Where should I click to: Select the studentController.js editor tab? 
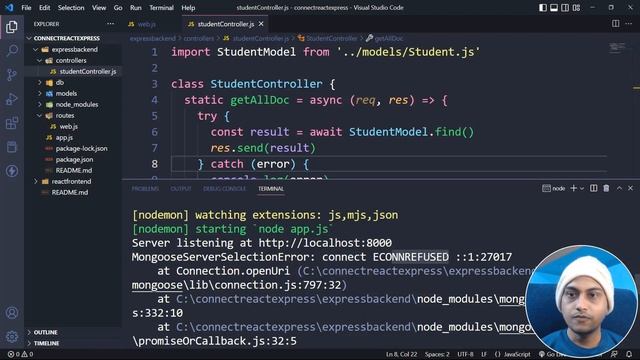pos(224,24)
